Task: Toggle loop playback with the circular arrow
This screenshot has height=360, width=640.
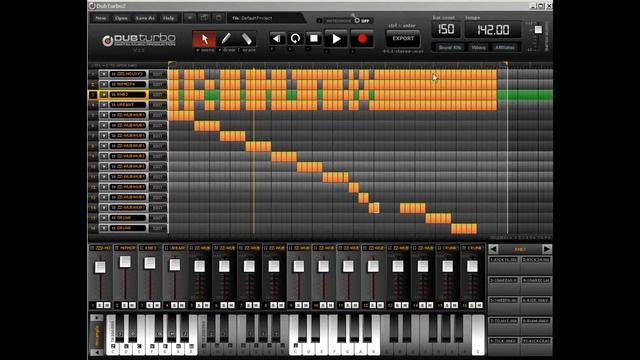Action: (295, 38)
